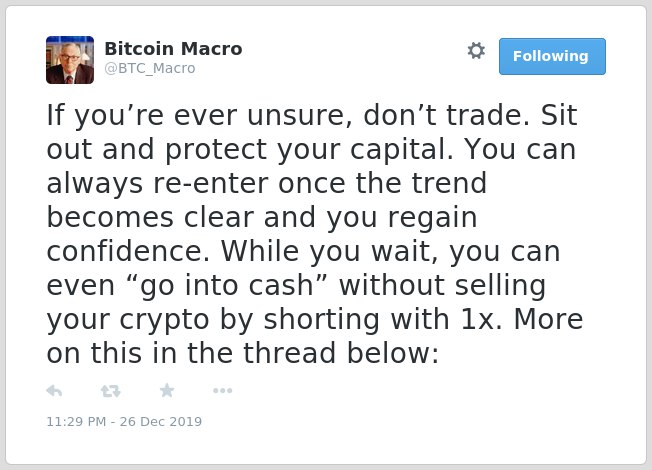Click the word "re-enter" in the tweet

(211, 183)
